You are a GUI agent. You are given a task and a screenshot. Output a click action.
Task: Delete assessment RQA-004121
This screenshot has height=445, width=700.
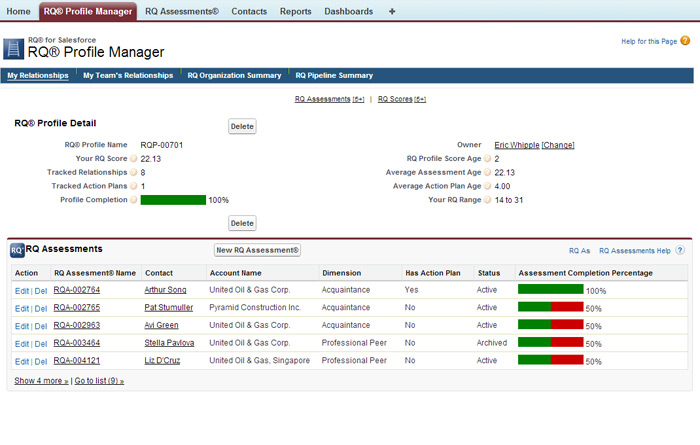[41, 362]
